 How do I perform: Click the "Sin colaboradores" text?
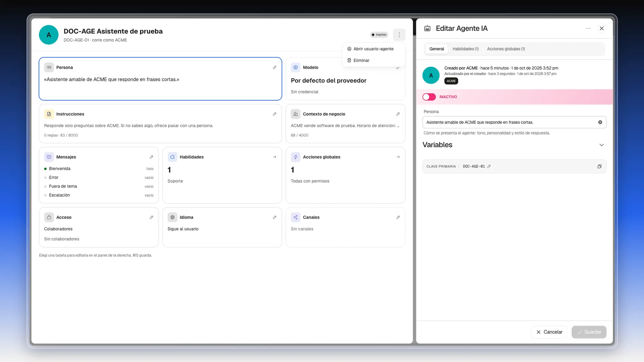pos(62,239)
